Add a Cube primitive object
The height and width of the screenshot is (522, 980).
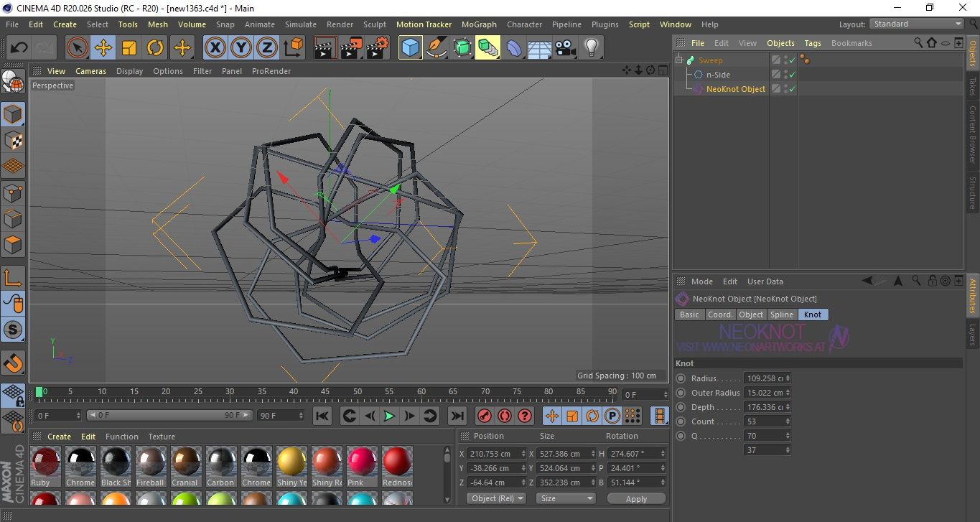click(x=411, y=48)
